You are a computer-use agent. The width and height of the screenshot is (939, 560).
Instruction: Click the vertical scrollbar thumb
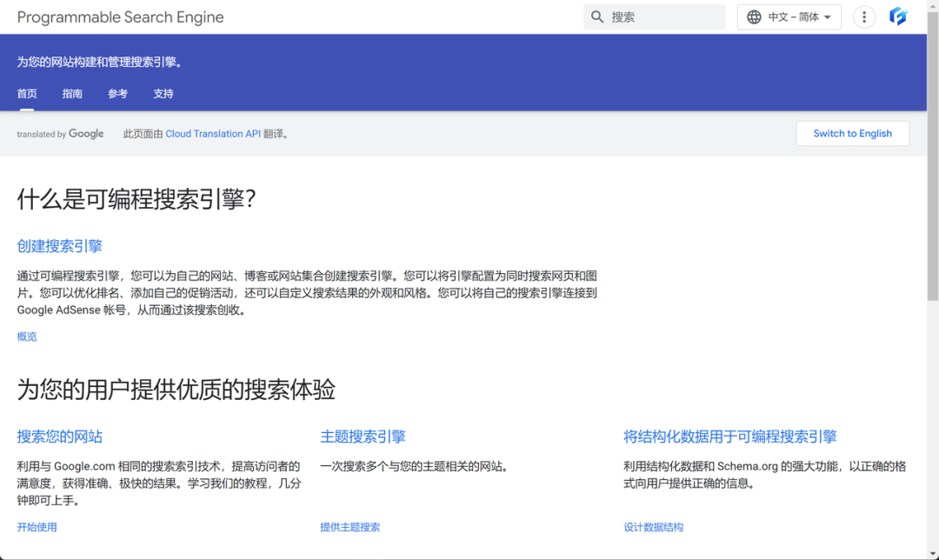tap(932, 156)
